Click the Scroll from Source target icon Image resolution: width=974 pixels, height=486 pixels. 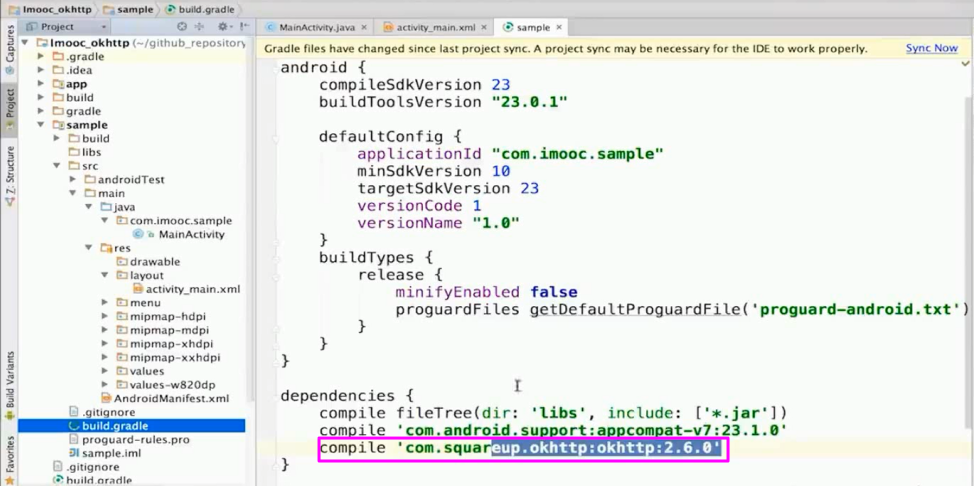tap(181, 27)
